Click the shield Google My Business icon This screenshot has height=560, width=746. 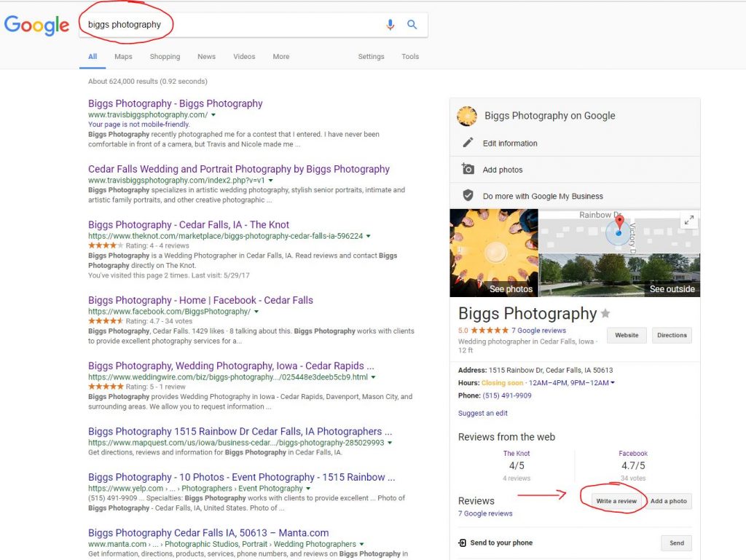(x=468, y=195)
